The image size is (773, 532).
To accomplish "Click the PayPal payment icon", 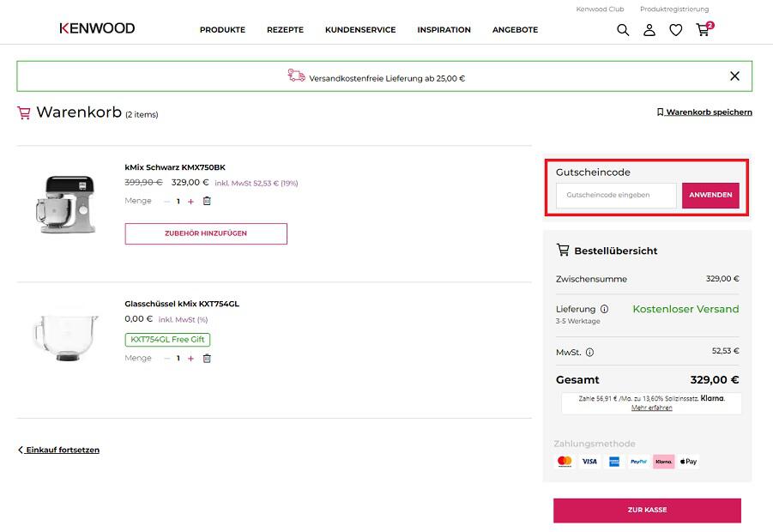I will [x=639, y=462].
